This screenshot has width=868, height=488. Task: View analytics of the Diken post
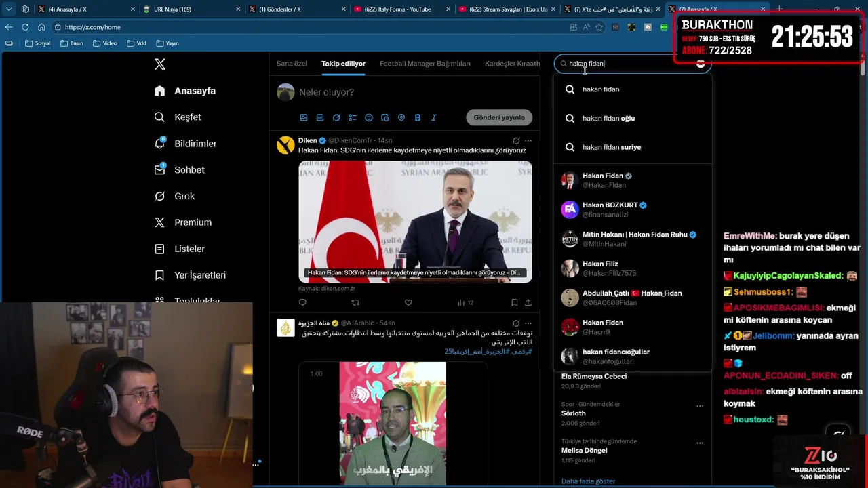point(465,302)
